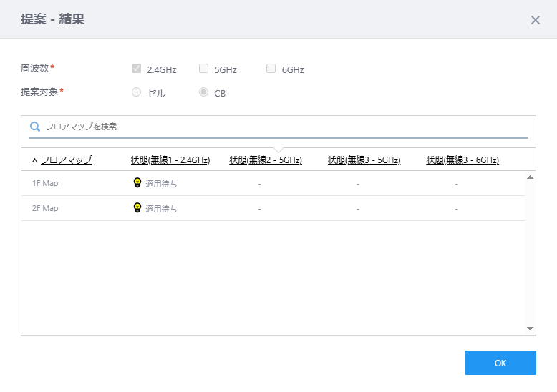Close the 提案 - 結果 dialog

pos(536,20)
